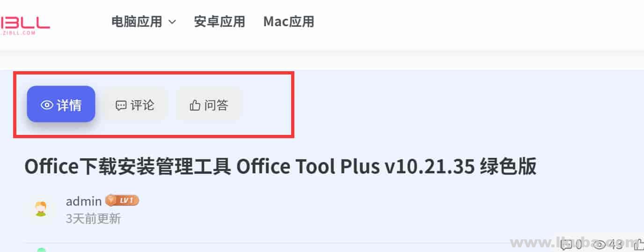Image resolution: width=644 pixels, height=252 pixels.
Task: Click the green round icon below the divider
Action: (41, 250)
